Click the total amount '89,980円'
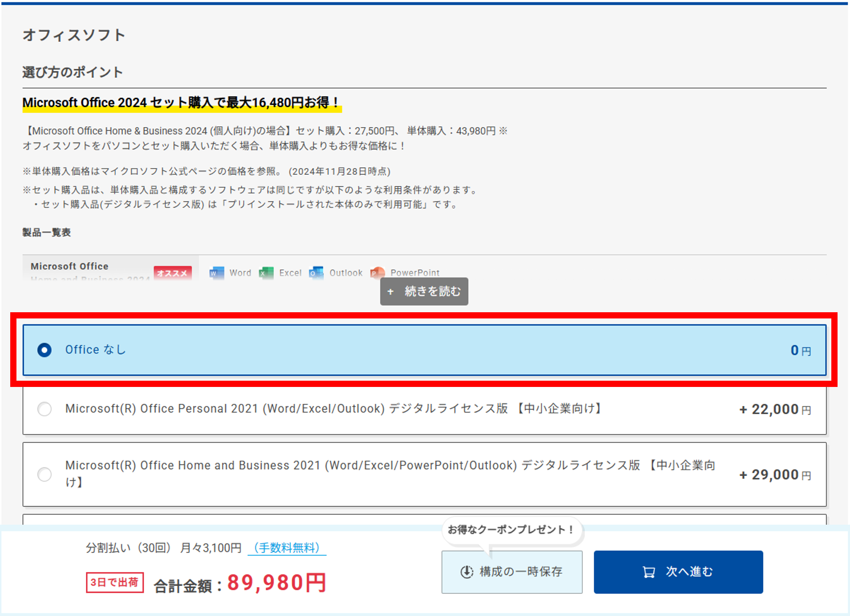The height and width of the screenshot is (616, 850). click(277, 583)
